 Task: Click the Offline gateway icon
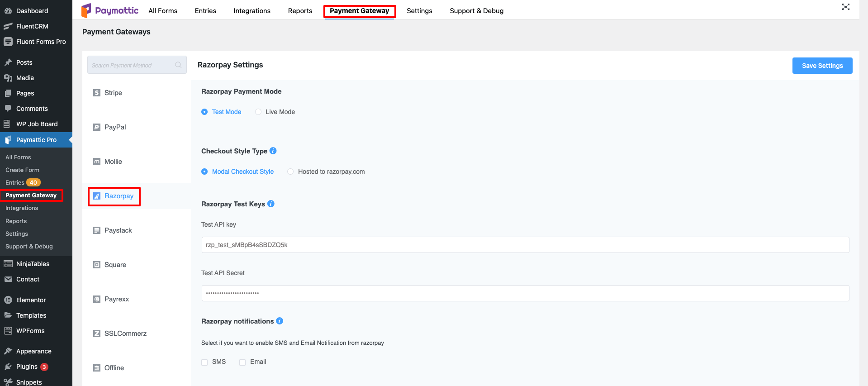(x=97, y=368)
